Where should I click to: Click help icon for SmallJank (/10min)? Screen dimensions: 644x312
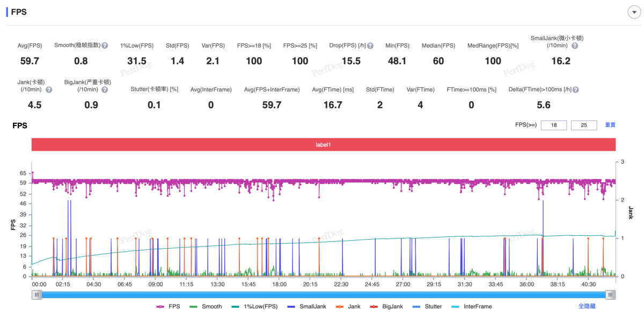[575, 46]
